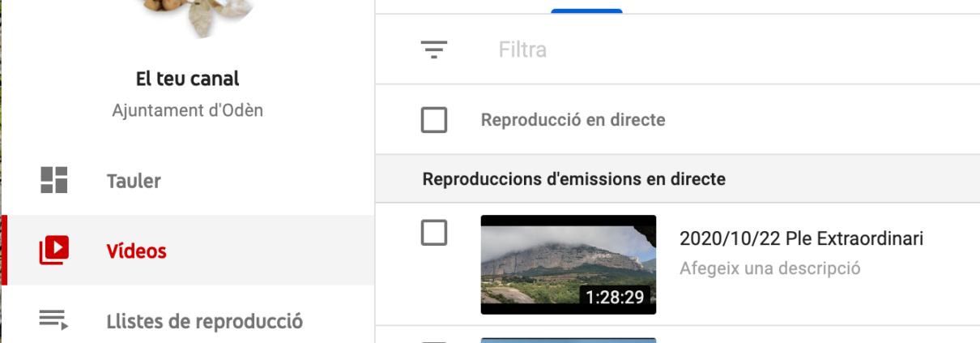Click the Ajuntament d'Odèn channel name
980x343 pixels.
[188, 110]
